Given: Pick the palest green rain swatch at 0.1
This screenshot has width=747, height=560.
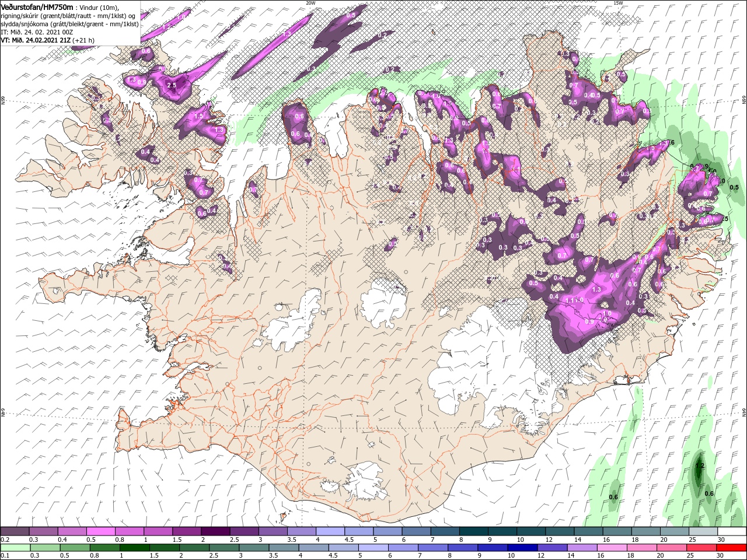Looking at the screenshot, I should tap(15, 548).
